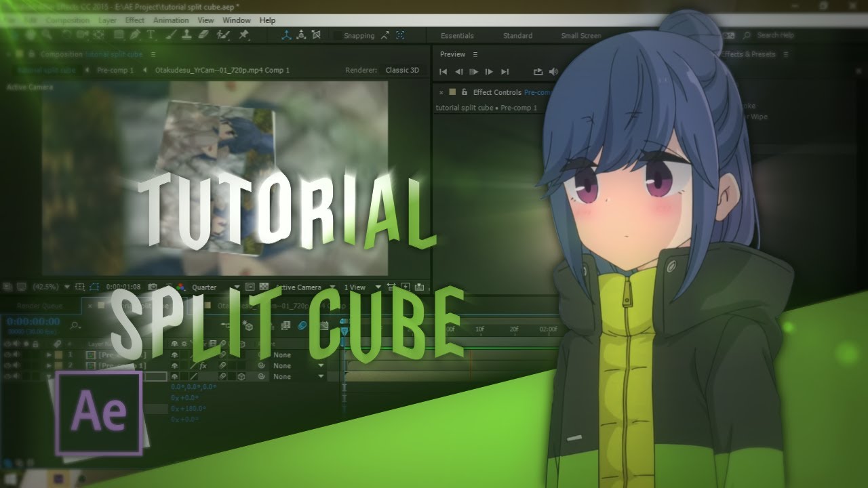Click the Search Help field
The image size is (868, 488).
(x=776, y=35)
